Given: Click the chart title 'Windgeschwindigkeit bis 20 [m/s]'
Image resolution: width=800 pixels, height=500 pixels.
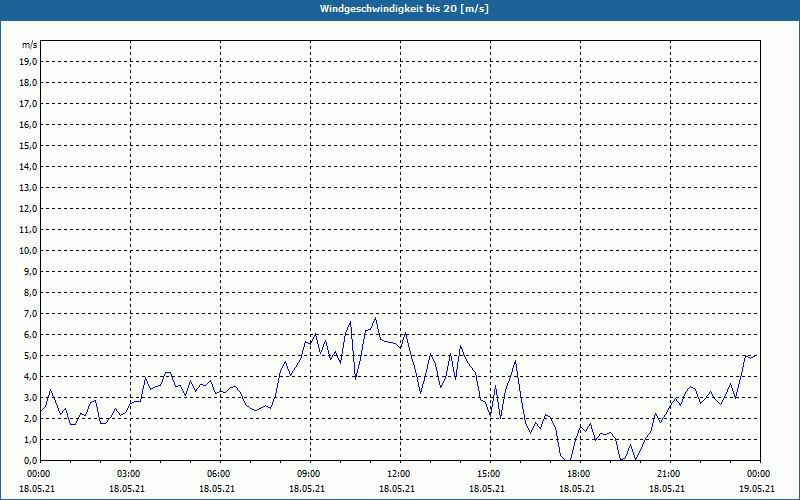Looking at the screenshot, I should pos(404,9).
